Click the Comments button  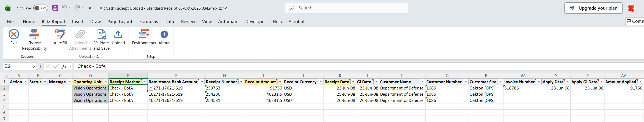coord(635,21)
